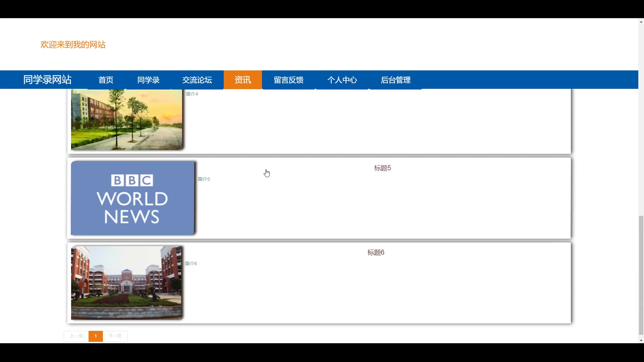Go to next page with 下一页
The image size is (644, 362).
[115, 336]
